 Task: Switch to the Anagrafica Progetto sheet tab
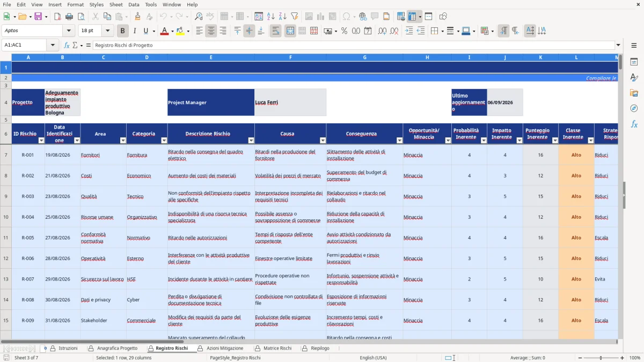[113, 348]
